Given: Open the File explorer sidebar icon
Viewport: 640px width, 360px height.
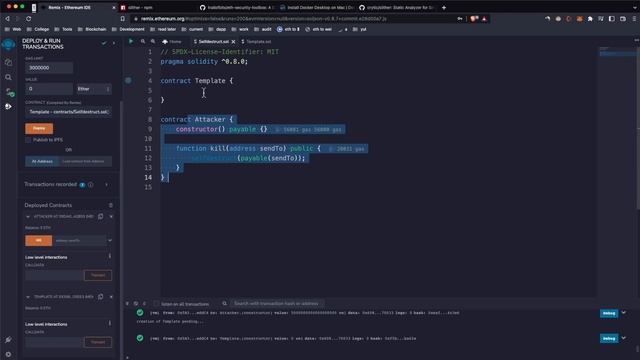Looking at the screenshot, I should pyautogui.click(x=8, y=62).
